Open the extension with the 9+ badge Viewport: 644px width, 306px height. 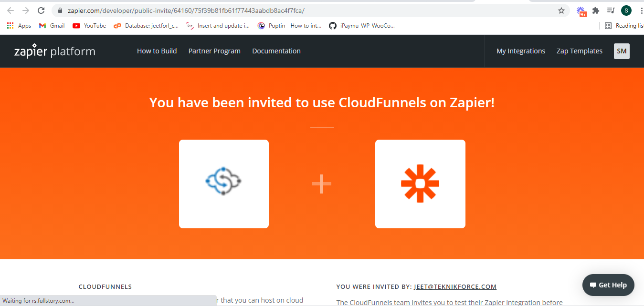[x=581, y=11]
